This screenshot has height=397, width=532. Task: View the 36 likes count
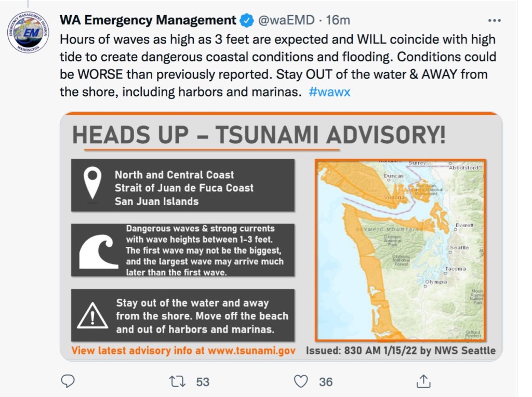click(x=326, y=382)
